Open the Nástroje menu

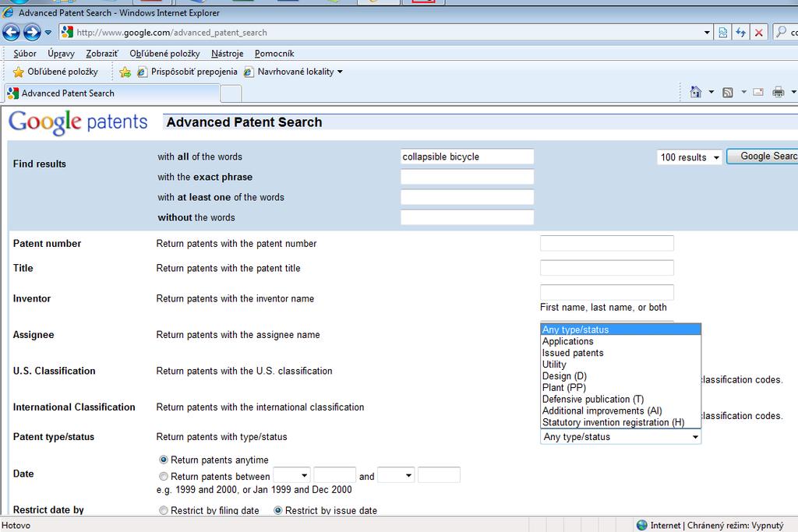click(227, 54)
